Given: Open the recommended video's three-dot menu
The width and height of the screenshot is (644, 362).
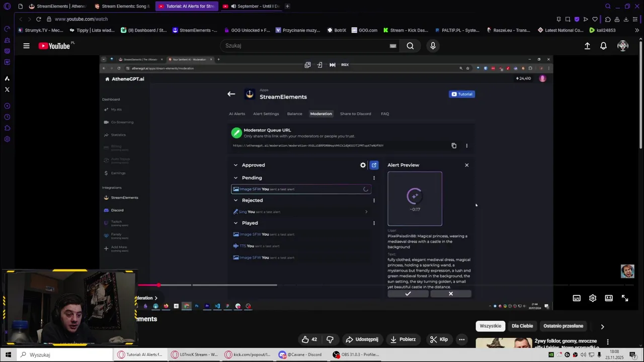Looking at the screenshot, I should coord(608,342).
